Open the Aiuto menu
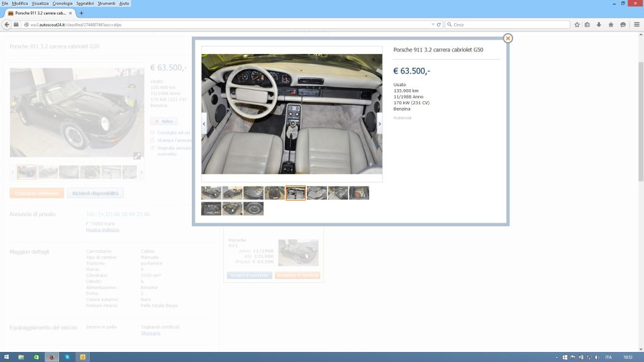The image size is (644, 362). coord(124,3)
